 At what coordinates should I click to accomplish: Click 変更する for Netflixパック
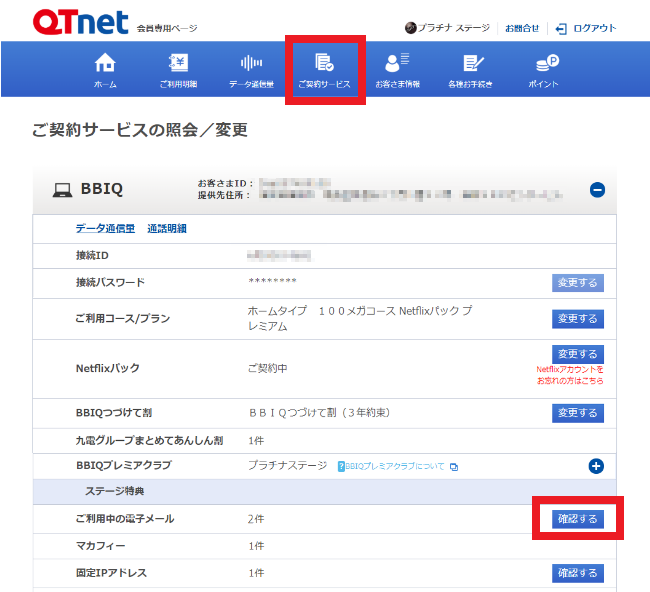tap(577, 354)
